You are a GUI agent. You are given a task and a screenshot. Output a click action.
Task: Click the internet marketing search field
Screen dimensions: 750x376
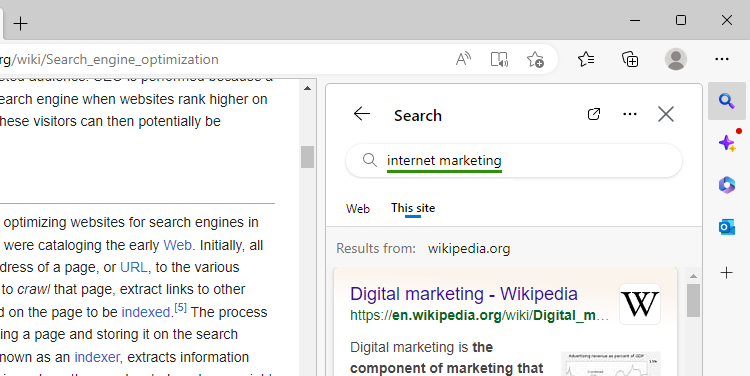point(514,160)
